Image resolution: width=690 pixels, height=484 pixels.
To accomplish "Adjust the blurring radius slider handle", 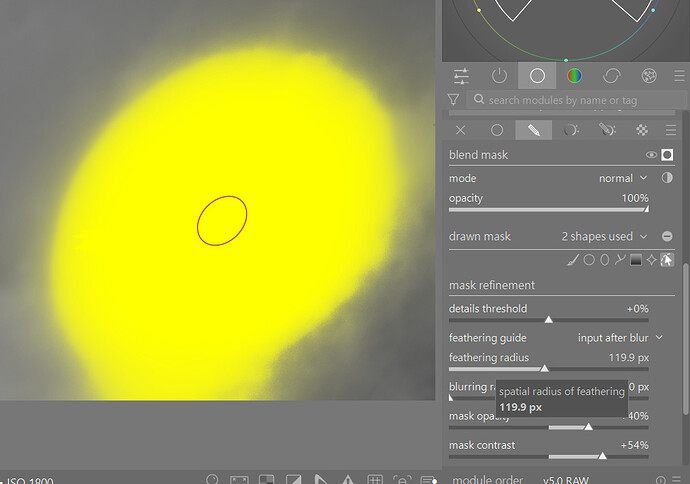I will click(x=451, y=397).
